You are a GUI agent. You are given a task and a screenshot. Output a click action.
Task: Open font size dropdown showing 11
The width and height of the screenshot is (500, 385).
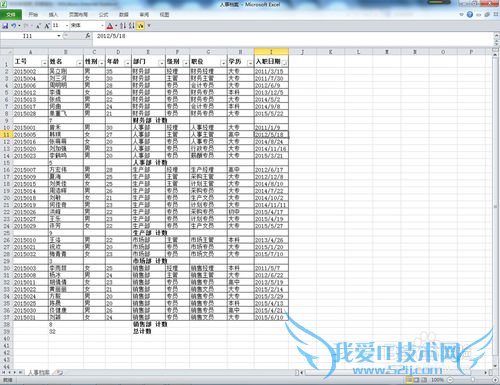pos(67,26)
